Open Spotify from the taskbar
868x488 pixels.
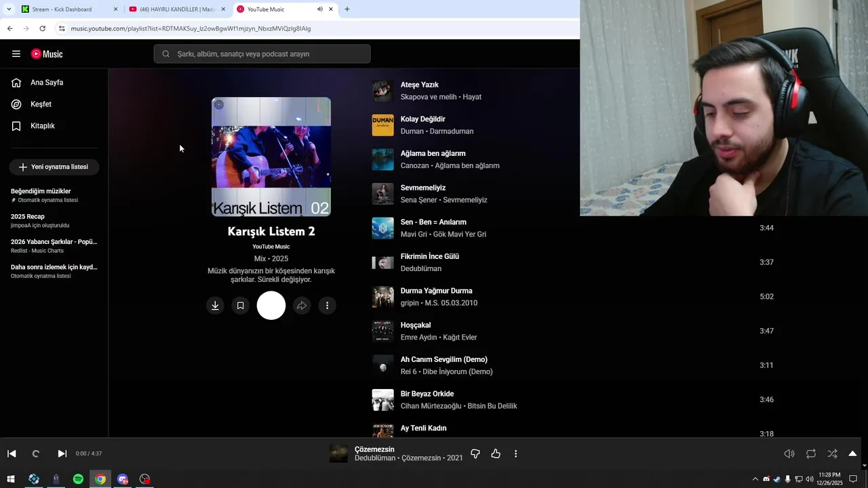tap(78, 479)
